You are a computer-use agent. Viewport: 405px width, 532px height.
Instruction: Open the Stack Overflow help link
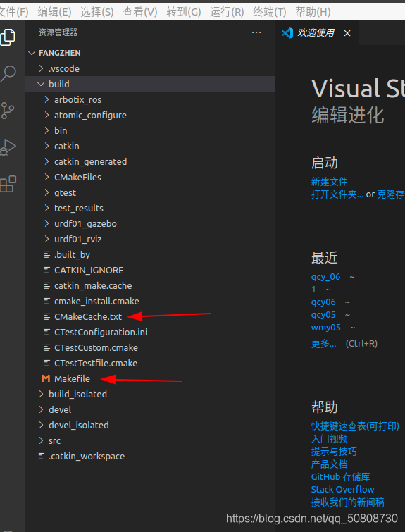[x=342, y=489]
